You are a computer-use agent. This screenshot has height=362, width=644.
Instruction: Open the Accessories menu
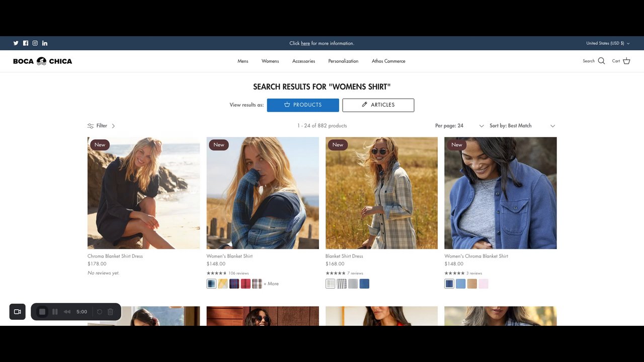pos(303,61)
